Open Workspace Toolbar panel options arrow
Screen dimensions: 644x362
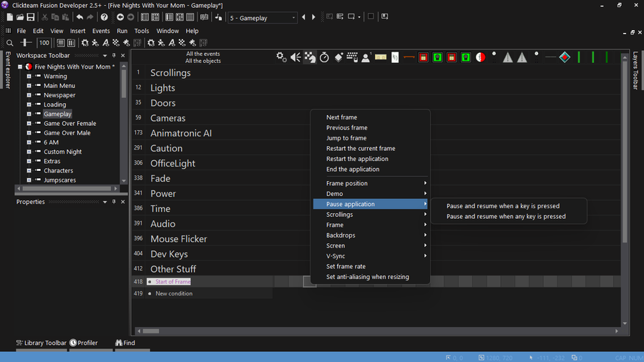point(104,55)
